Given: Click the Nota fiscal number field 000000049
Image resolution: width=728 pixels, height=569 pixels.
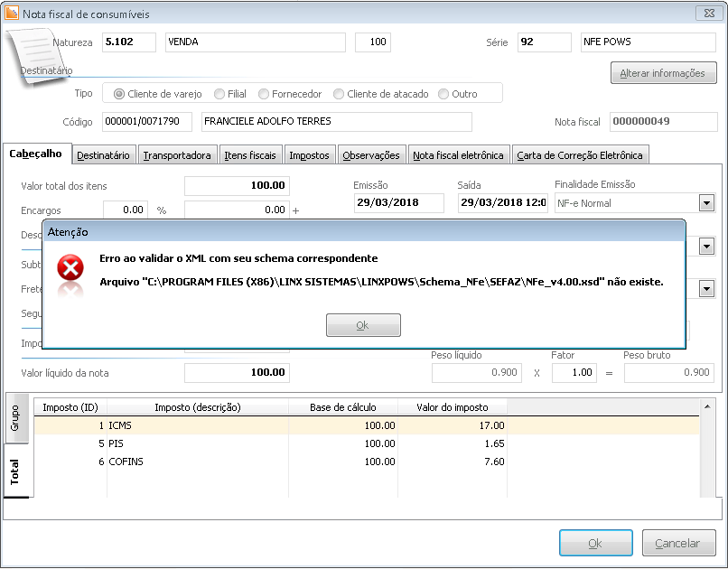Looking at the screenshot, I should [x=664, y=122].
